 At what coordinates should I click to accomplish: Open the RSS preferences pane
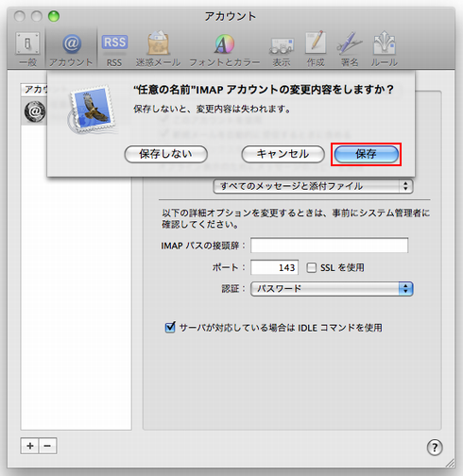(114, 49)
